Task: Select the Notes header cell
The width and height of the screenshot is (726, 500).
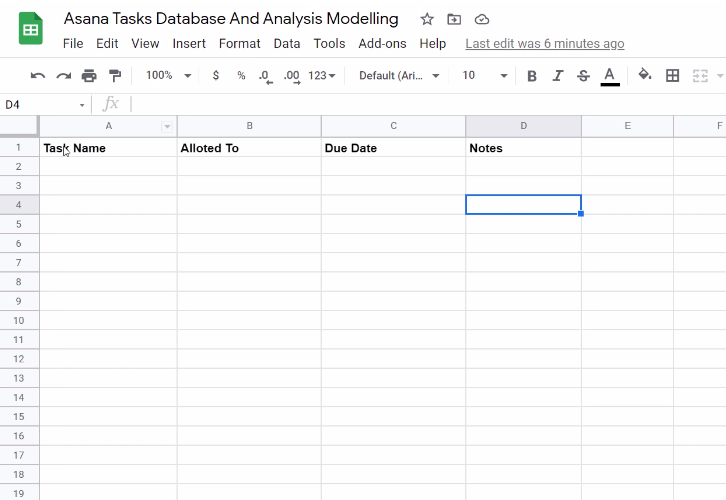Action: (x=523, y=148)
